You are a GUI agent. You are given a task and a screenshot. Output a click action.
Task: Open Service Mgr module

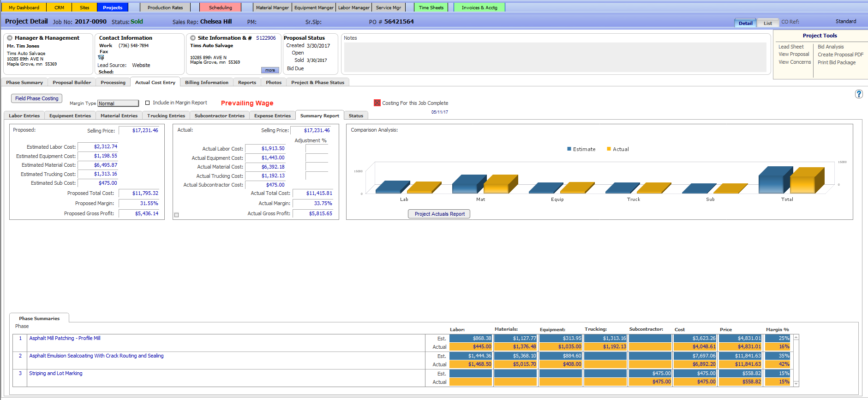(x=389, y=7)
